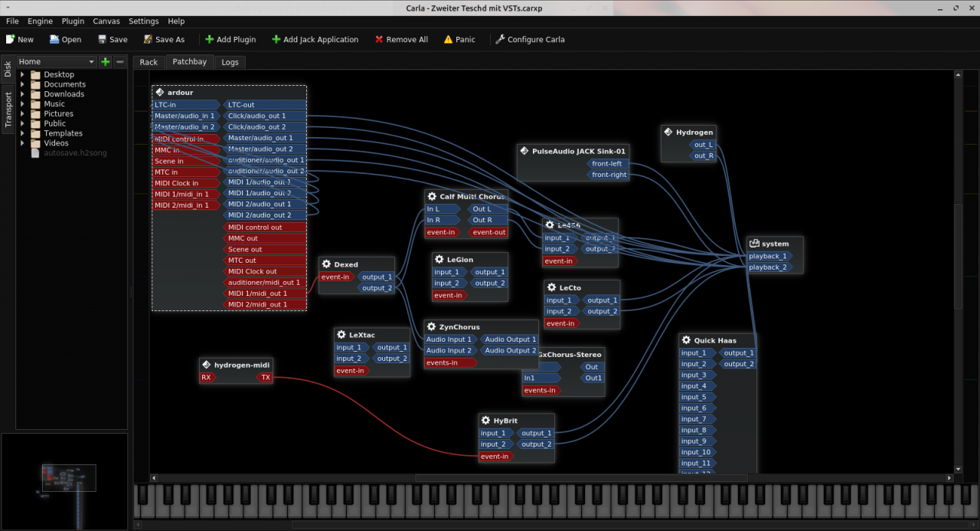
Task: Click the green plus icon beside Home
Action: pyautogui.click(x=106, y=61)
